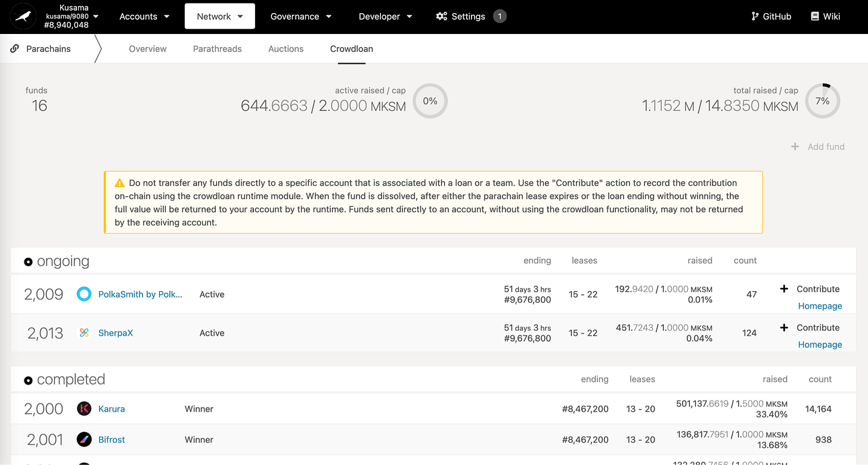Click the Karura logo icon
Screen dimensions: 868x465
[x=84, y=409]
